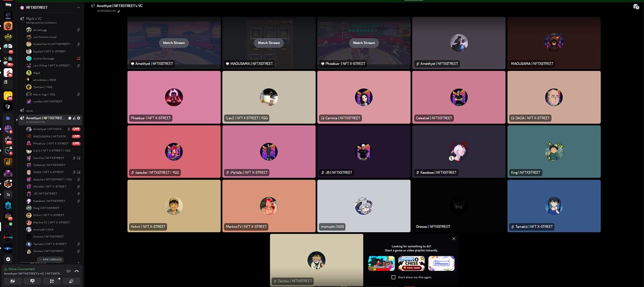The image size is (644, 287).
Task: Watch MAOUSAMA's stream
Action: 269,43
